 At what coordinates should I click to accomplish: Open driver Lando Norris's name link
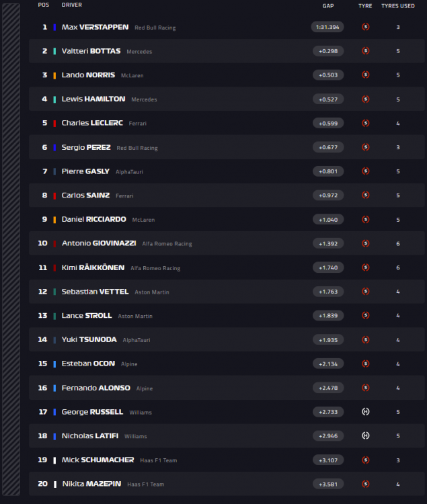88,75
